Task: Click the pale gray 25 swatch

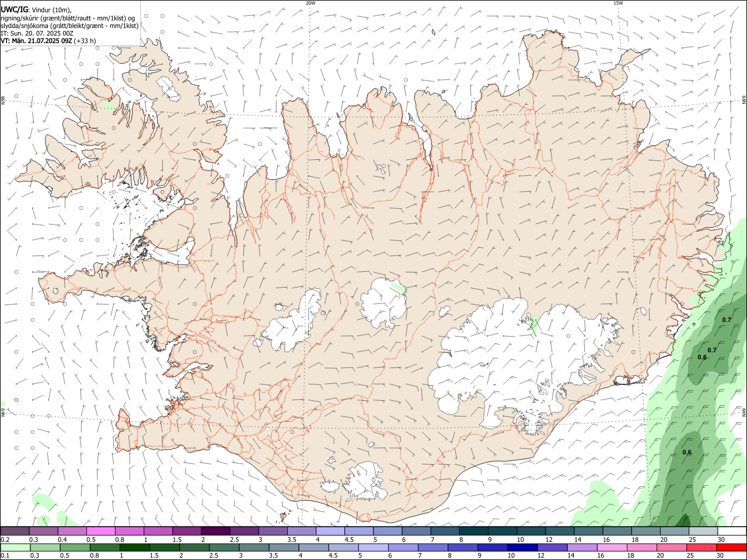Action: 703,531
